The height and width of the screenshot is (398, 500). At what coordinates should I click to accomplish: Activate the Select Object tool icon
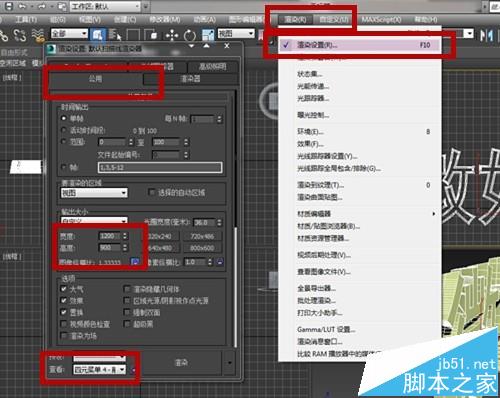point(97,35)
